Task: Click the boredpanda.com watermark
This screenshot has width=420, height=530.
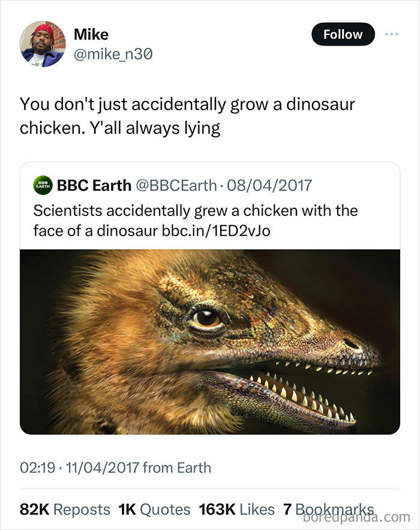Action: (357, 517)
